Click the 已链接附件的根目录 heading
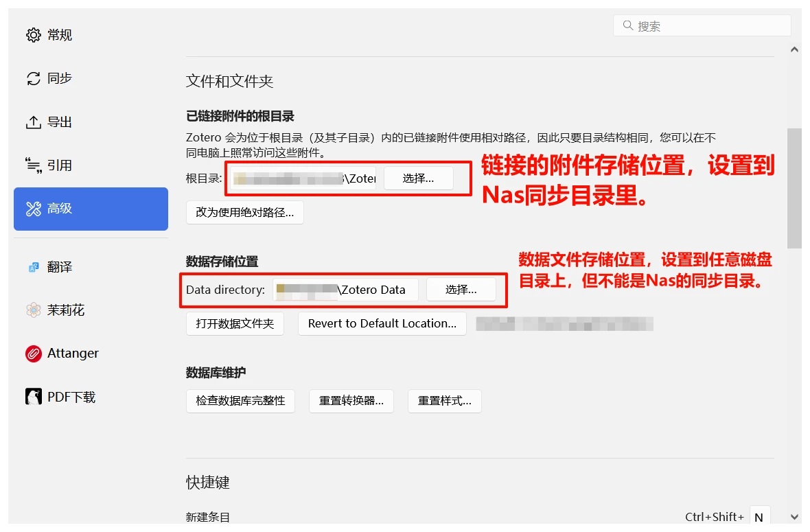 (x=240, y=116)
